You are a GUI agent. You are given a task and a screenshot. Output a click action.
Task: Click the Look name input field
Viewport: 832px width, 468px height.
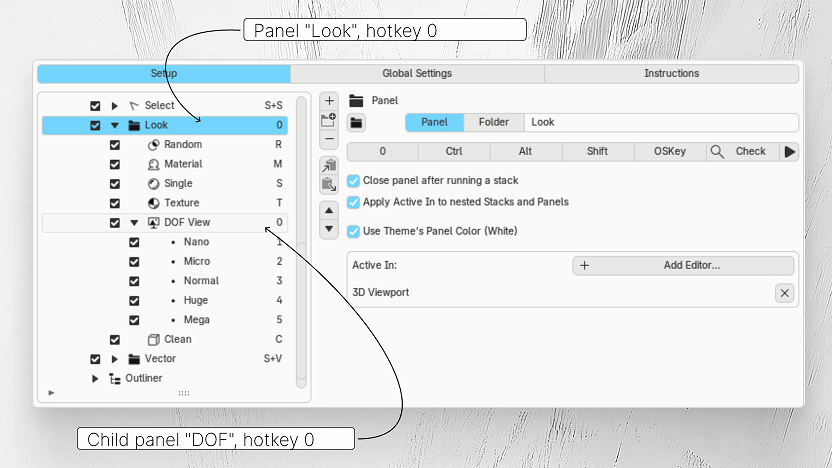pyautogui.click(x=661, y=123)
